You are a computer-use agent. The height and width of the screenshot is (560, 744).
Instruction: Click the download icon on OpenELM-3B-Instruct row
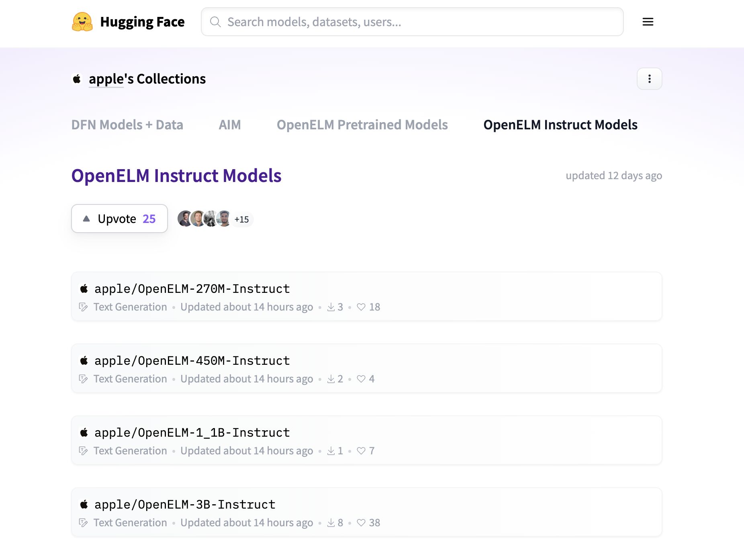click(331, 522)
